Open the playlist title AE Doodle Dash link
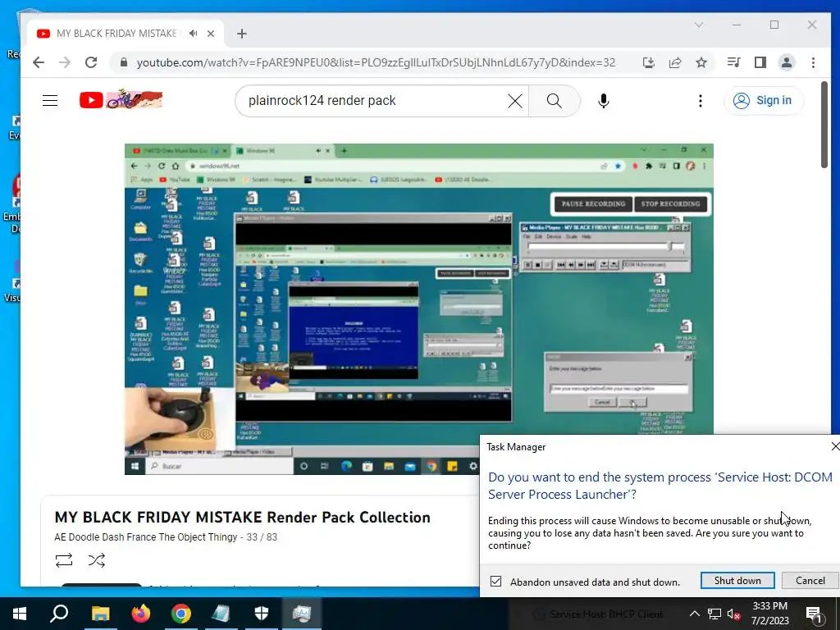 tap(146, 536)
